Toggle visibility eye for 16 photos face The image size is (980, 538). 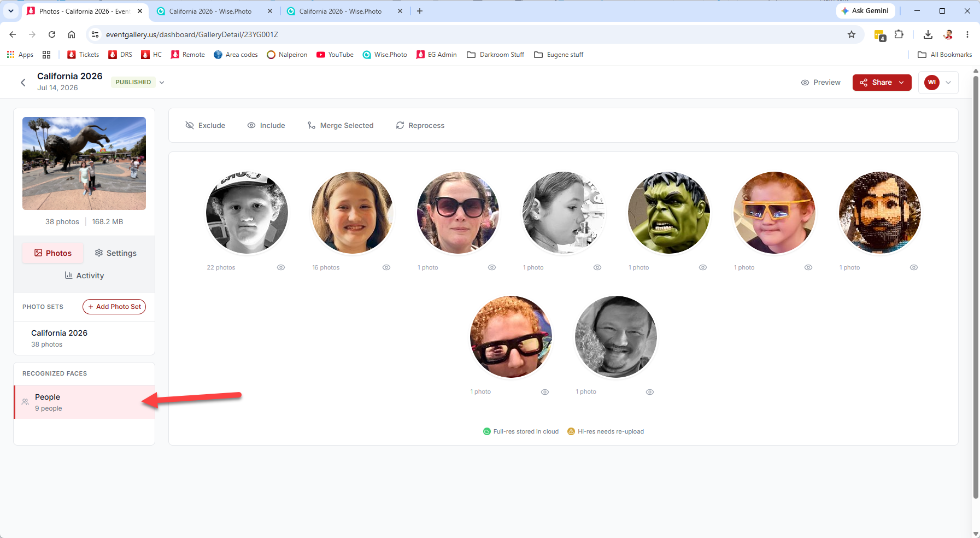tap(386, 267)
